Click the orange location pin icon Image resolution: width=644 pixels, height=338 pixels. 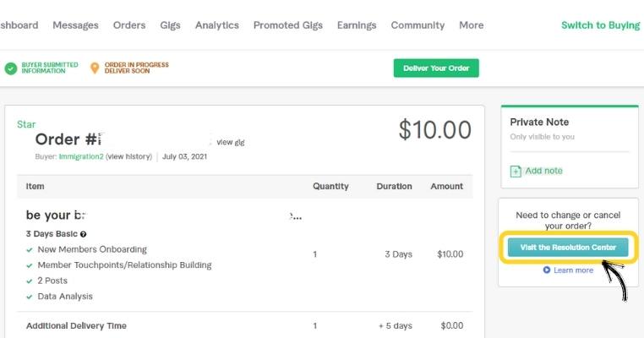(95, 68)
